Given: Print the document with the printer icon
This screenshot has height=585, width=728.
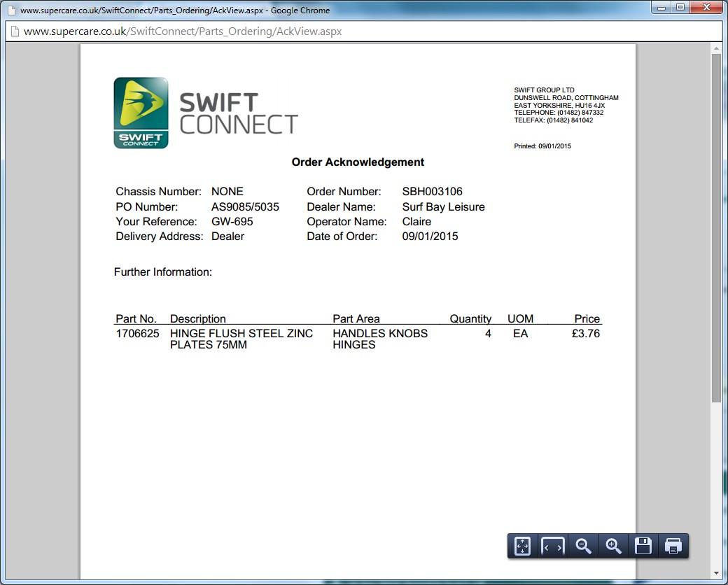Looking at the screenshot, I should 673,546.
